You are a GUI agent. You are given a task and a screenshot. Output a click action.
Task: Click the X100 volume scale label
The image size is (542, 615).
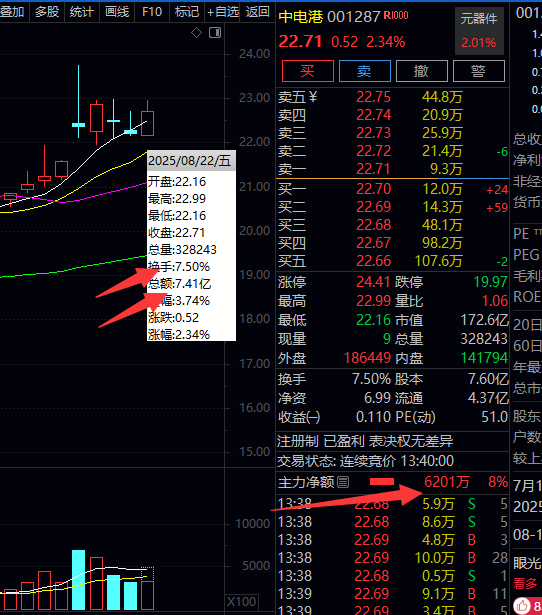click(x=241, y=602)
